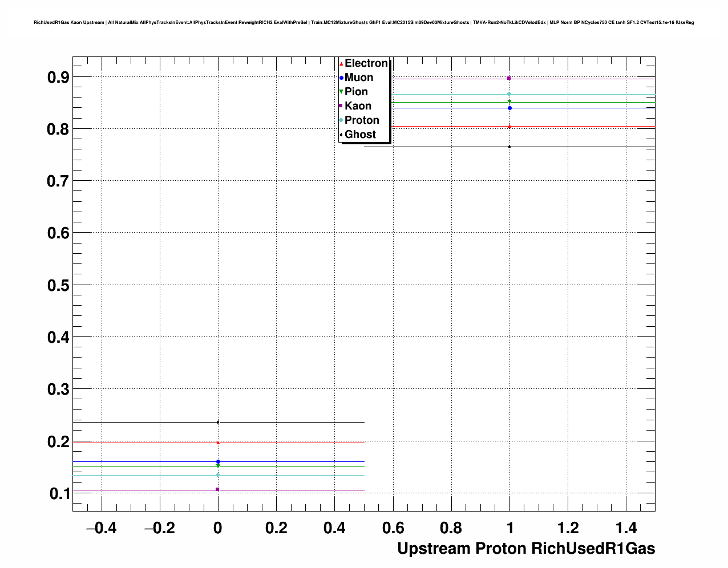Click the cyan Proton diamond in the legend
This screenshot has height=568, width=728.
click(341, 120)
